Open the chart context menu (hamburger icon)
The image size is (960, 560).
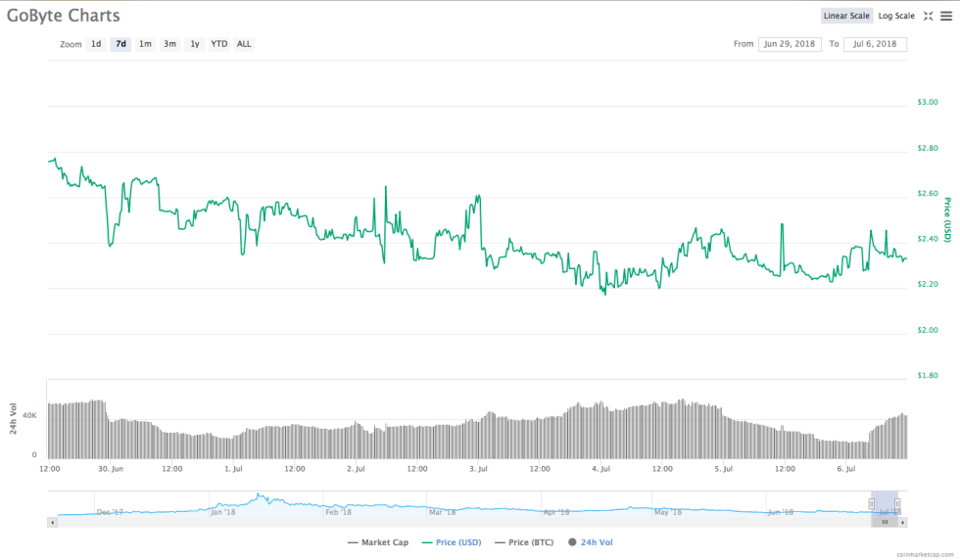[x=946, y=16]
